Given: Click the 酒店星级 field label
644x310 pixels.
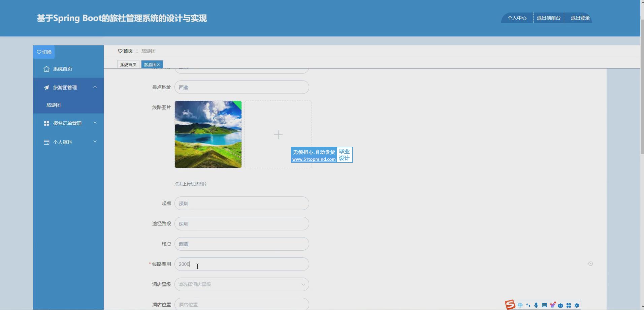Looking at the screenshot, I should [162, 284].
